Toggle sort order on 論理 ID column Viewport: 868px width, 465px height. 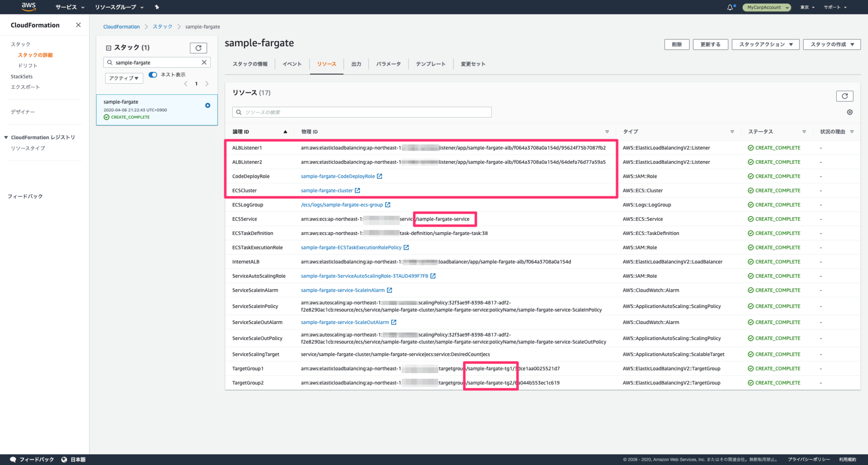(x=284, y=131)
